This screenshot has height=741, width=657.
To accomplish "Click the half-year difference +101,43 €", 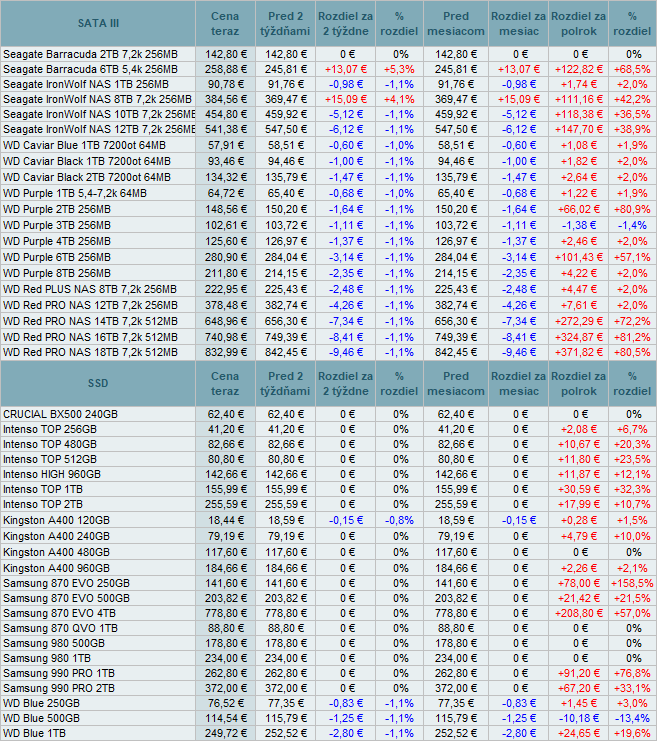I will (x=579, y=258).
